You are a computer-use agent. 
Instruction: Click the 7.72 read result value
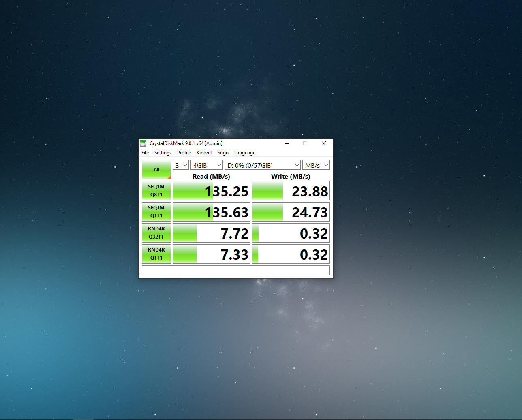(x=212, y=233)
